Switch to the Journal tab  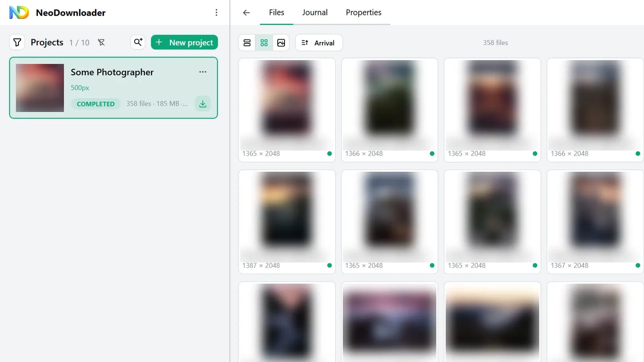coord(315,12)
